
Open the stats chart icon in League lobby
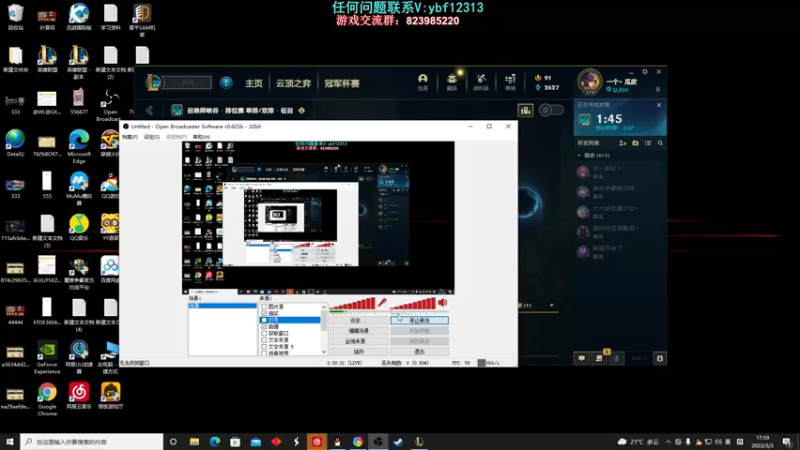[525, 110]
